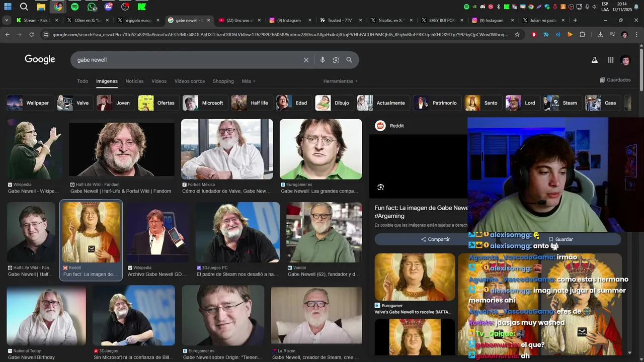Clear the Google search box

[x=306, y=60]
